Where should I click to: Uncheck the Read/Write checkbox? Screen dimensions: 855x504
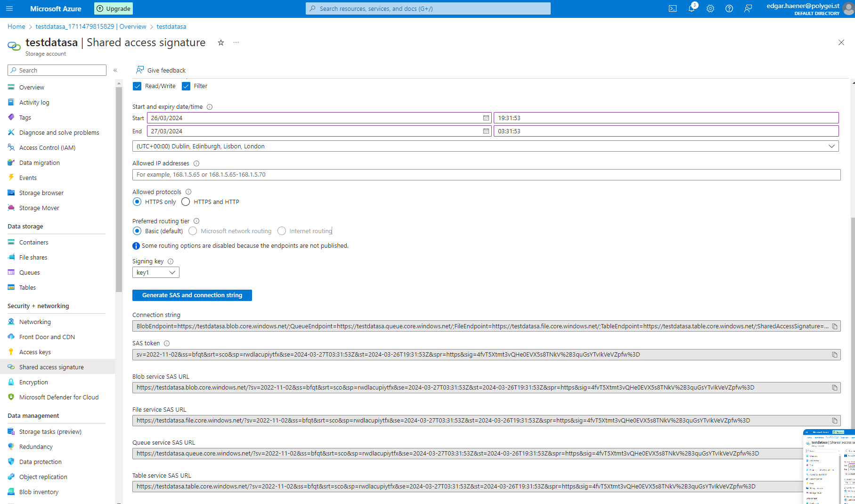(x=137, y=86)
